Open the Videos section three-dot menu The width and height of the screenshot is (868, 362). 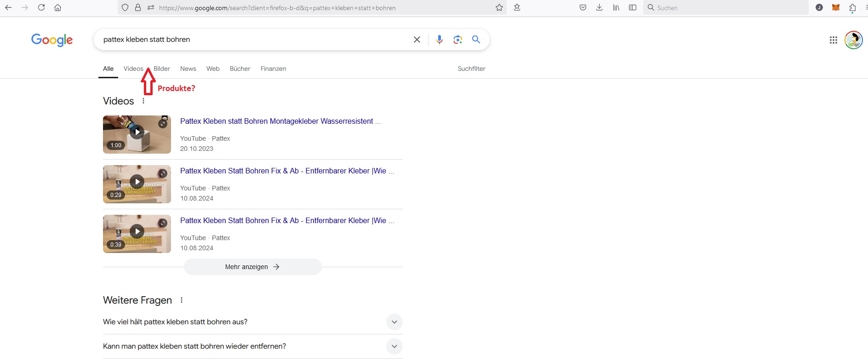point(143,101)
